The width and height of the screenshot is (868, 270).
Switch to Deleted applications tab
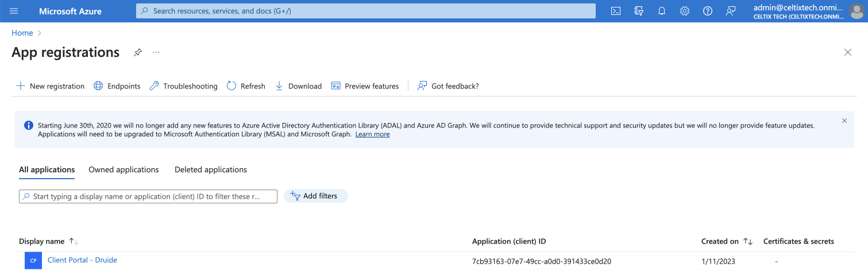(210, 169)
